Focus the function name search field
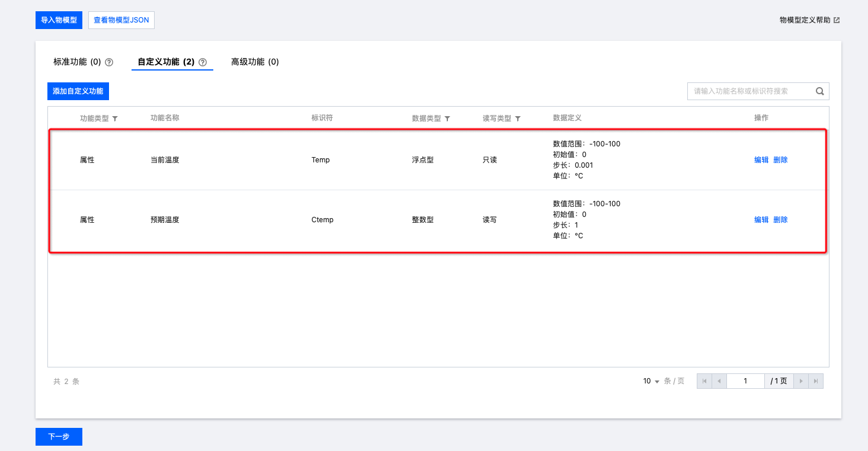Screen dimensions: 868x451 pyautogui.click(x=750, y=91)
